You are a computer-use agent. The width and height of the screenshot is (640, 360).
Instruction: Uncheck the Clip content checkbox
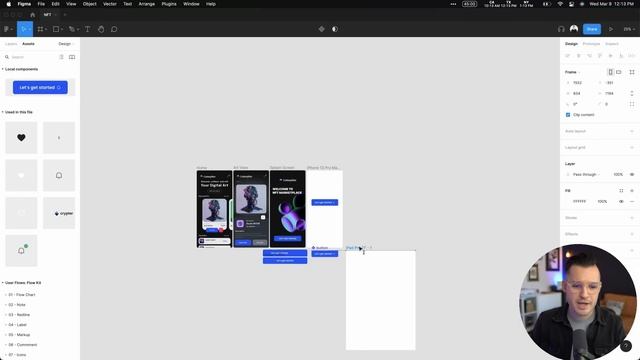coord(568,115)
